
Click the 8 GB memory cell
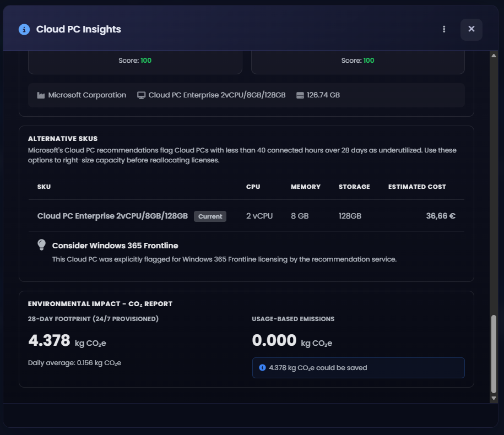(x=300, y=216)
